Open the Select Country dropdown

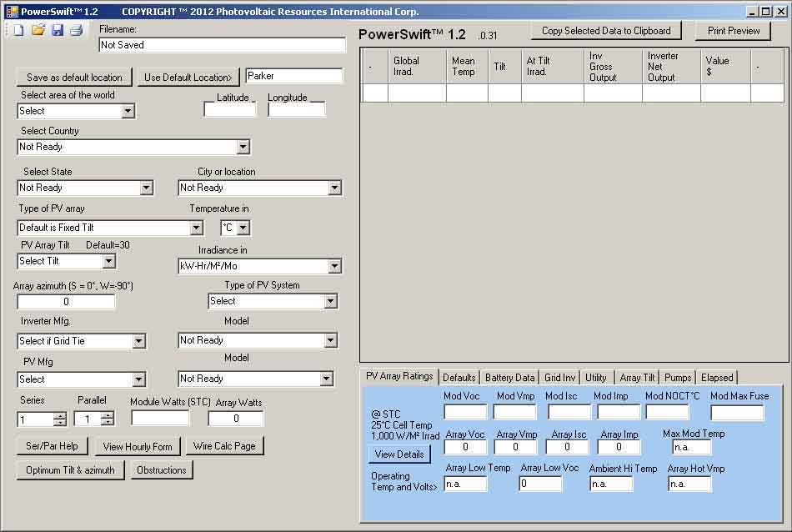(x=243, y=147)
